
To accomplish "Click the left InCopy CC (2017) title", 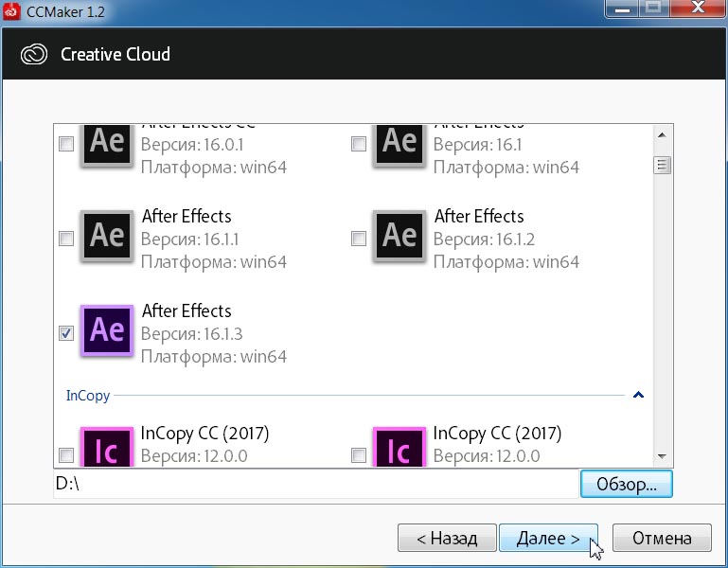I will click(204, 434).
